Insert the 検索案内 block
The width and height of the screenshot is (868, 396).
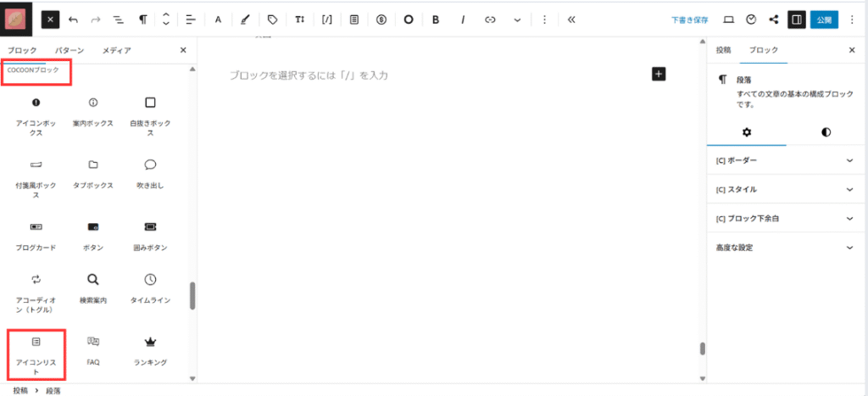[x=93, y=288]
